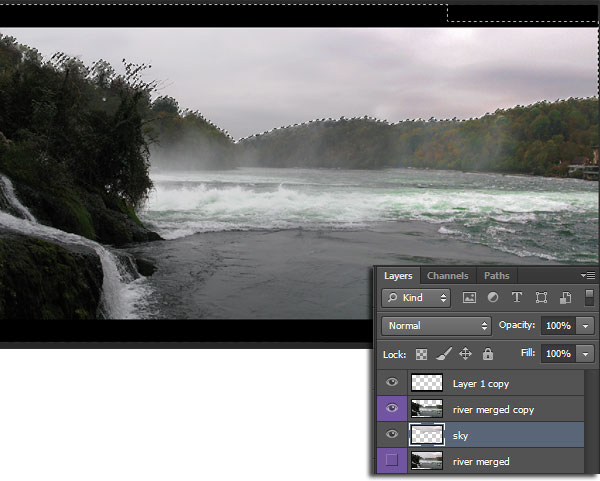Viewport: 600px width, 481px height.
Task: Lock transparent pixels icon
Action: tap(421, 354)
